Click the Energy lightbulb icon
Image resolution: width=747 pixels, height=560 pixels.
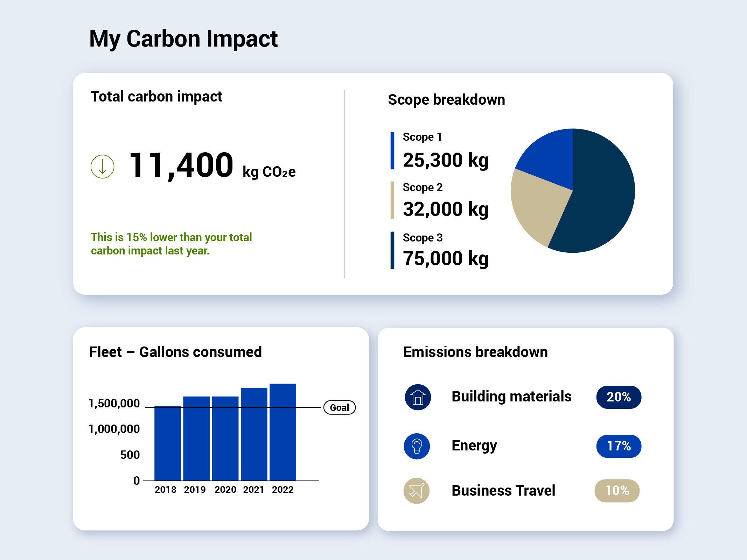(x=417, y=446)
